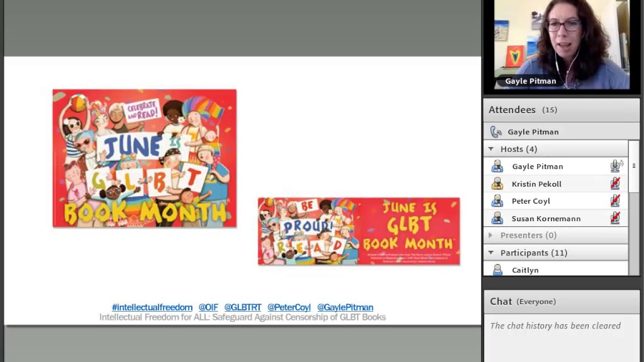Click Gayle Pitman's active microphone icon
The height and width of the screenshot is (362, 644).
tap(616, 166)
